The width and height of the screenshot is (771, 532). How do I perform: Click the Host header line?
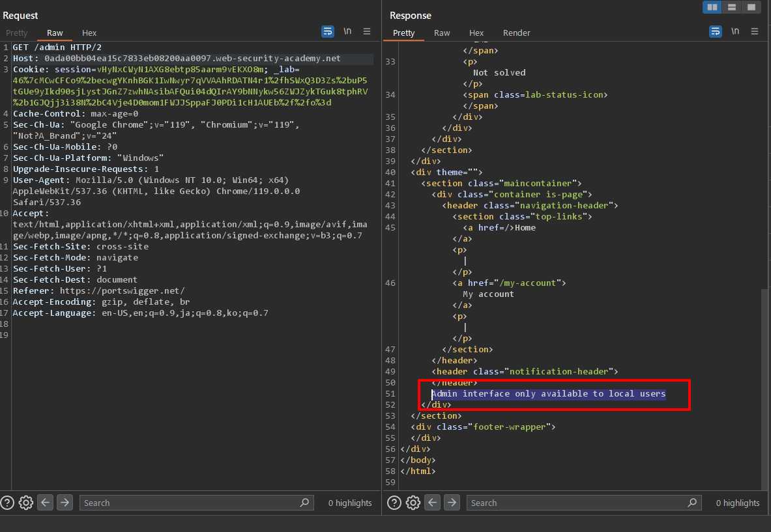(x=177, y=58)
